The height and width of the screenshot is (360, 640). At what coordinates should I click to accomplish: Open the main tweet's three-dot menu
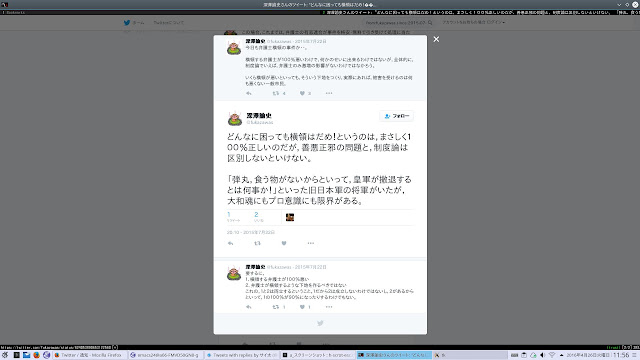click(x=311, y=243)
